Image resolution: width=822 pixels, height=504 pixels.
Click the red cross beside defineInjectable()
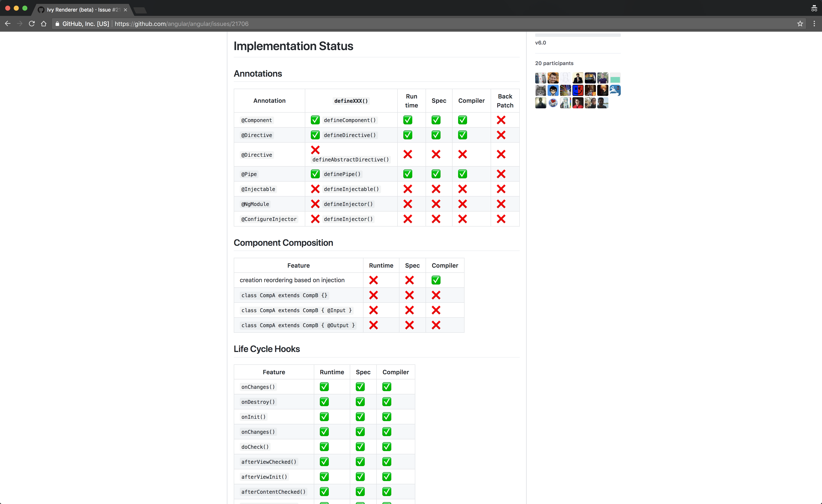[x=315, y=189]
